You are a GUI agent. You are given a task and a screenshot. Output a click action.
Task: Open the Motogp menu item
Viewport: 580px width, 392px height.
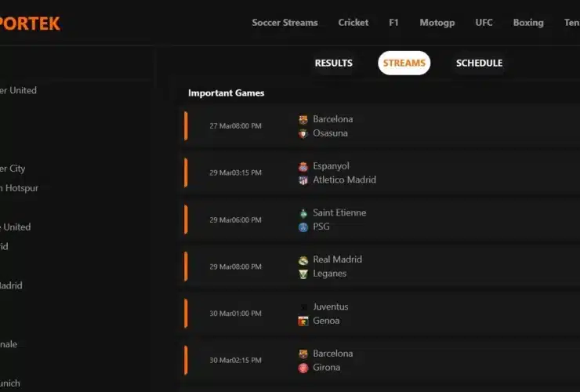(437, 23)
